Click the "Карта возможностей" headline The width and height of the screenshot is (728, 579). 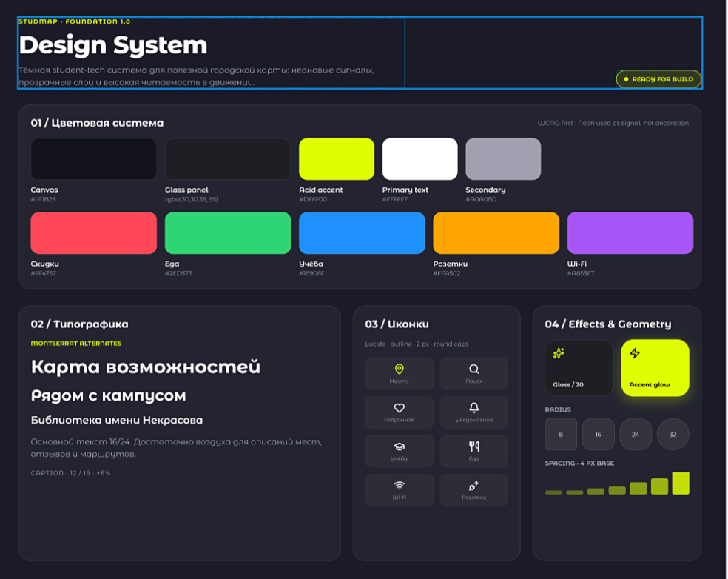(x=145, y=367)
